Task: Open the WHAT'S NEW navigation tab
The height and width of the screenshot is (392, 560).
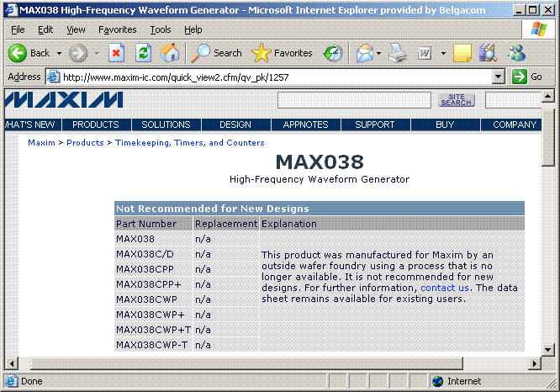Action: pos(33,124)
